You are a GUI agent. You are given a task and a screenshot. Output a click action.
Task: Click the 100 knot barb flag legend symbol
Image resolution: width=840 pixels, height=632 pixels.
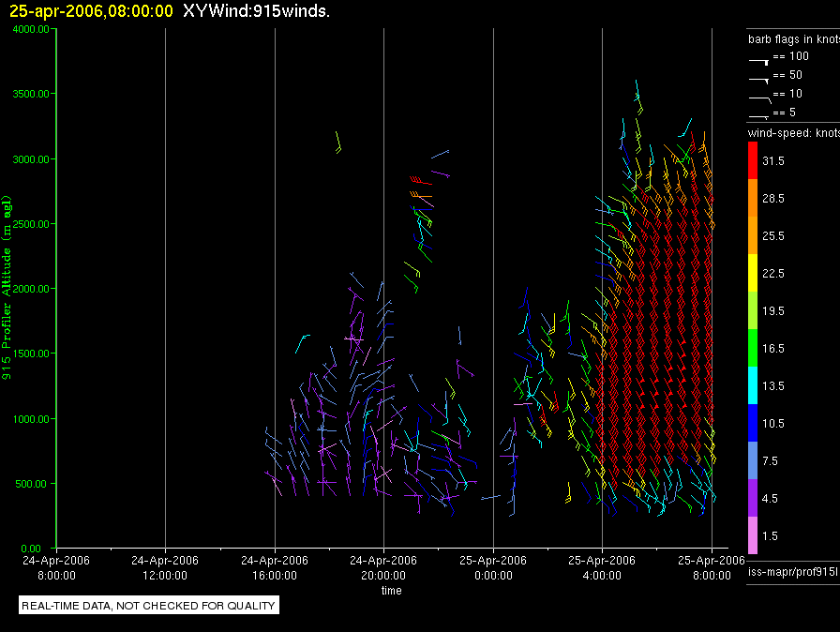coord(759,62)
